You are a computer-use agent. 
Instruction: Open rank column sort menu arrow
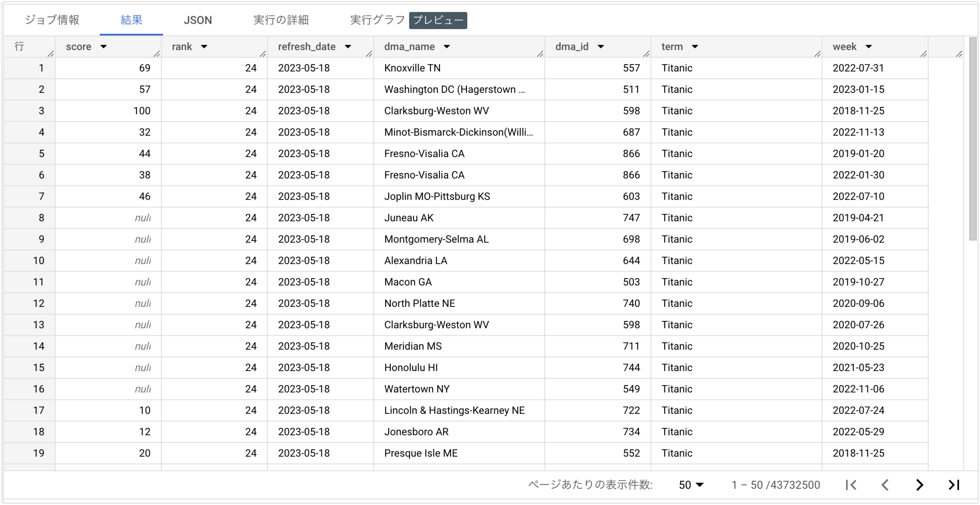pos(204,47)
